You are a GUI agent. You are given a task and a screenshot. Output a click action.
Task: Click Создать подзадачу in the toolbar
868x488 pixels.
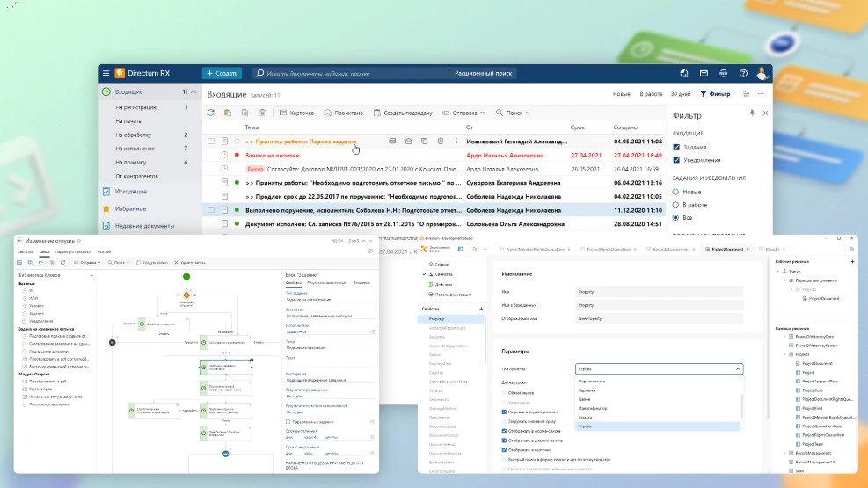[403, 113]
